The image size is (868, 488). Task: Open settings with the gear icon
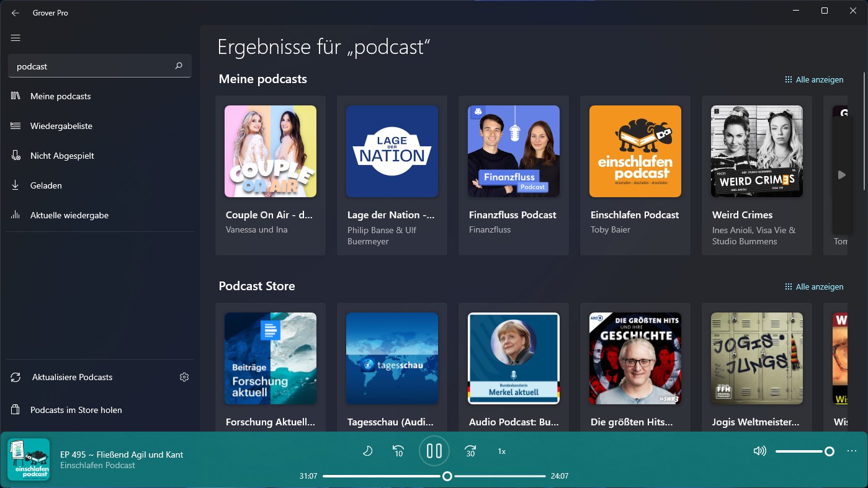point(184,377)
